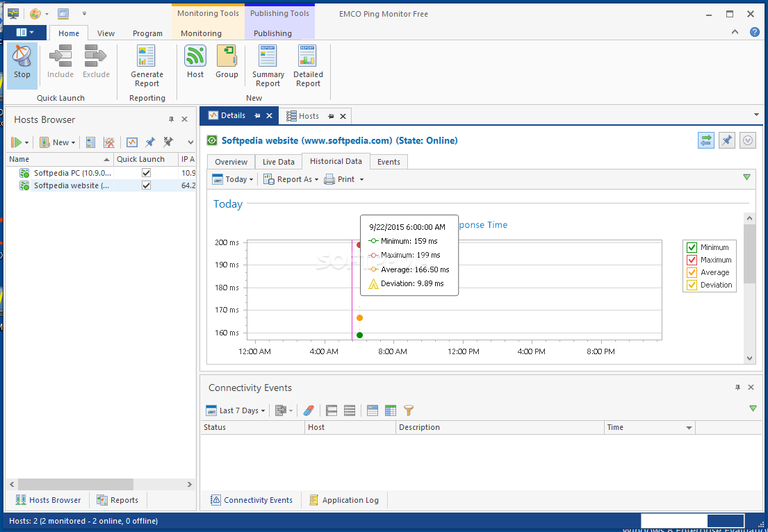
Task: Open the Overview tab
Action: 231,162
